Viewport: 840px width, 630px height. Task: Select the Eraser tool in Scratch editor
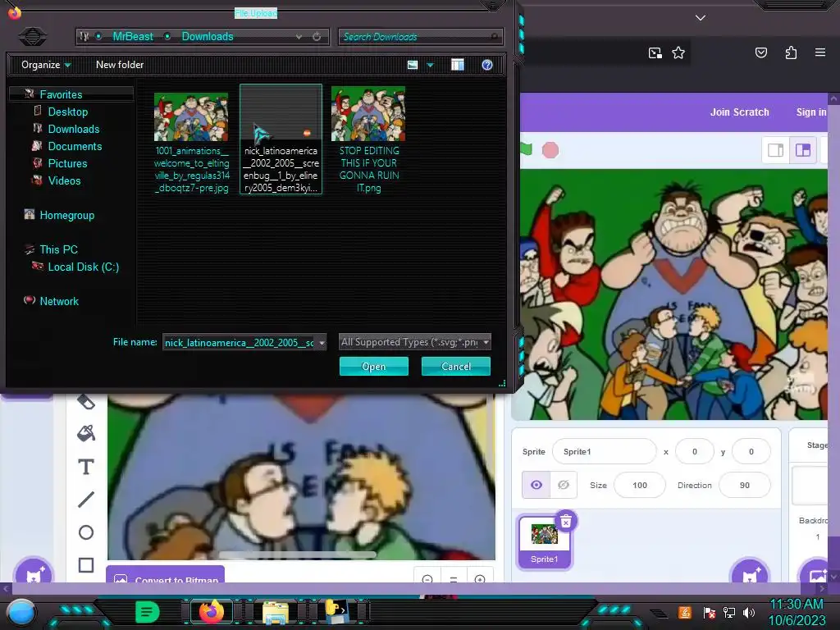pyautogui.click(x=85, y=402)
